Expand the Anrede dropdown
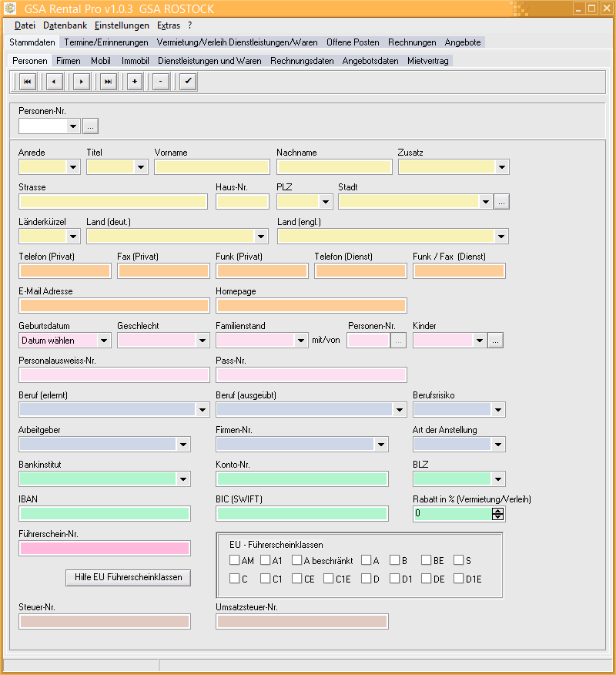Viewport: 616px width, 675px height. click(x=73, y=167)
